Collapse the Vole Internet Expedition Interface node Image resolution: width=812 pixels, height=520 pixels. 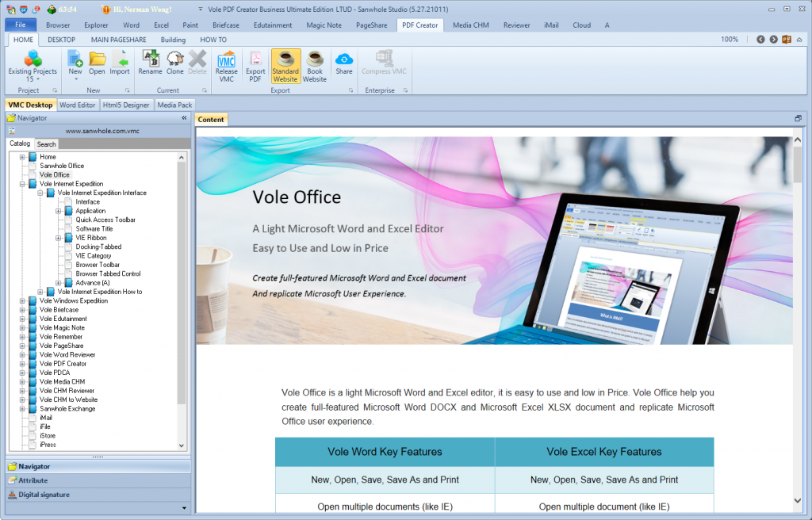coord(40,193)
